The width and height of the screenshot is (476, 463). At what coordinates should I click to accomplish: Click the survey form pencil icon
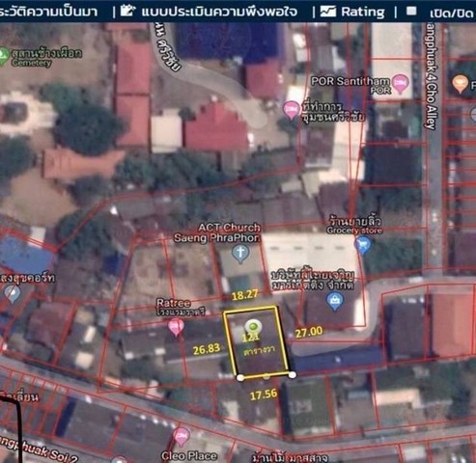tap(127, 11)
